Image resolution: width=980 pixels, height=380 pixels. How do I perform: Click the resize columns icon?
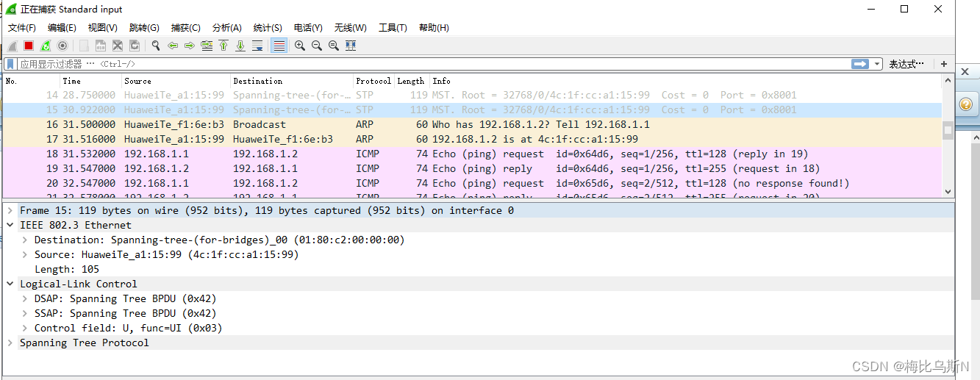pyautogui.click(x=351, y=46)
